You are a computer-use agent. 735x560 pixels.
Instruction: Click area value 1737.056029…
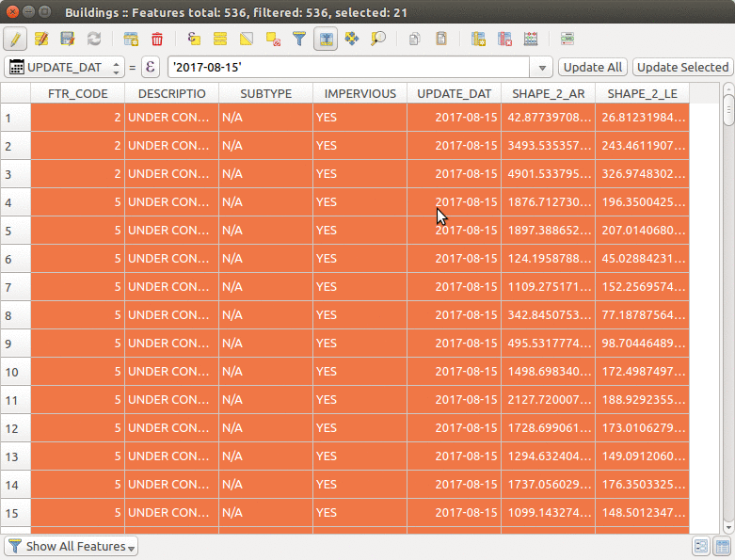(x=549, y=485)
